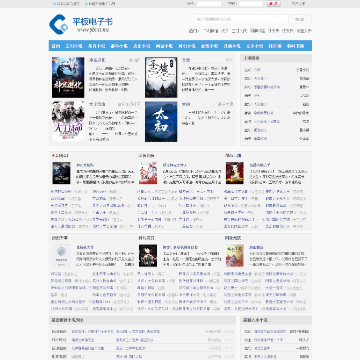Open the dark cover with red-haired figure
Viewport: 360px width, 360px height.
(148, 256)
